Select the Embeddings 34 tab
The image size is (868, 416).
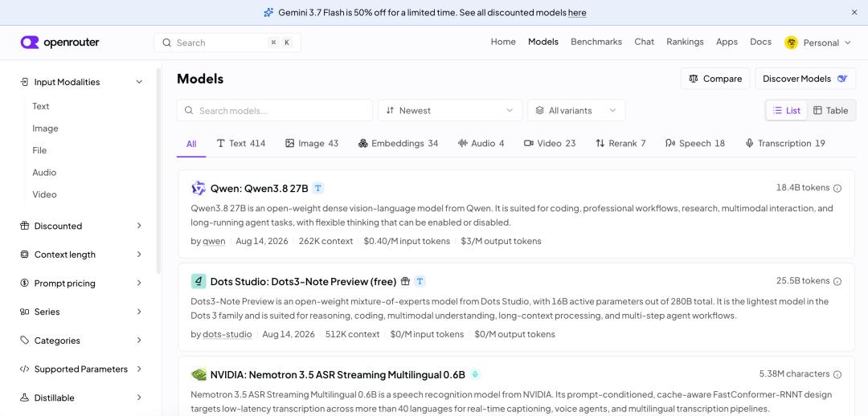[398, 143]
